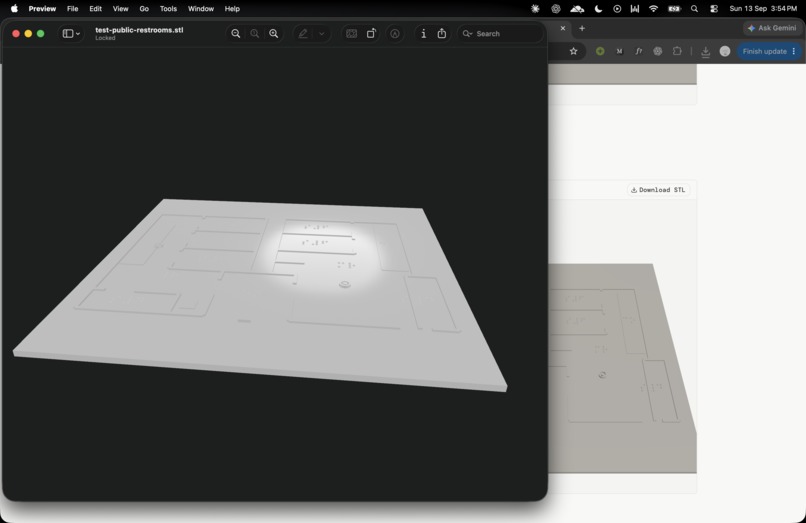Click the test-public-restrooms.stl window title
The image size is (806, 523).
(x=139, y=30)
